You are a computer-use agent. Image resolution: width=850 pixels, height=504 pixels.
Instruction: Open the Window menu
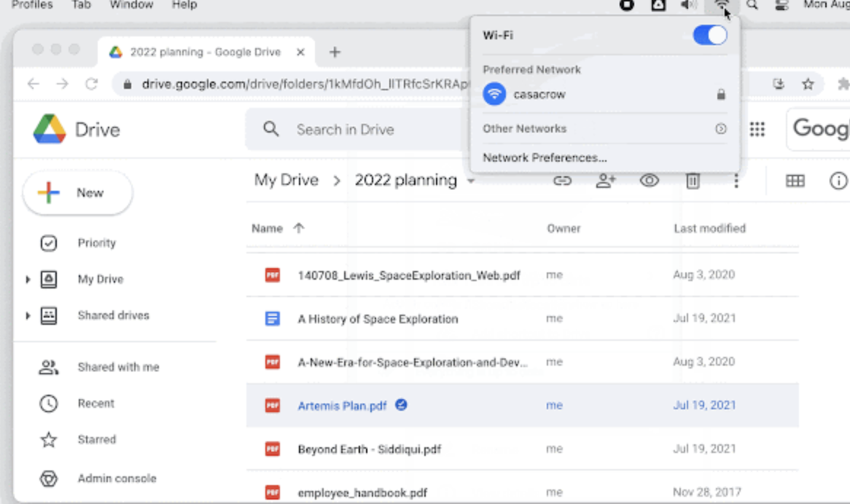(x=131, y=5)
